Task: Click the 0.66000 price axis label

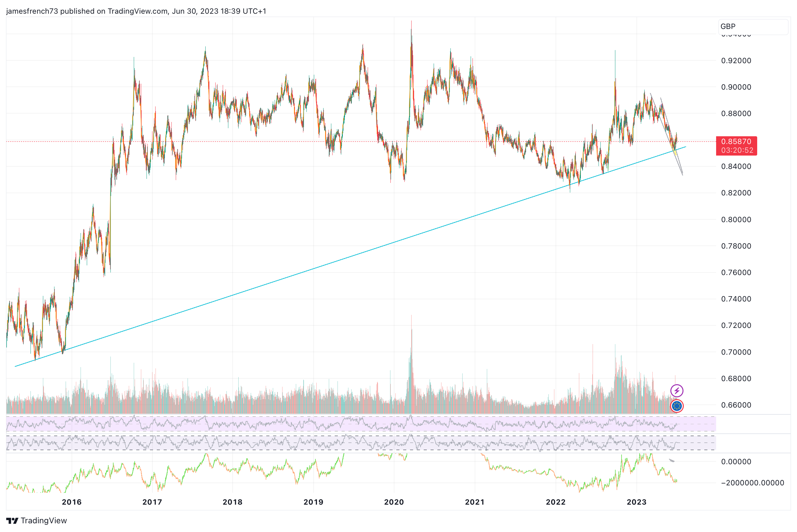Action: tap(736, 405)
